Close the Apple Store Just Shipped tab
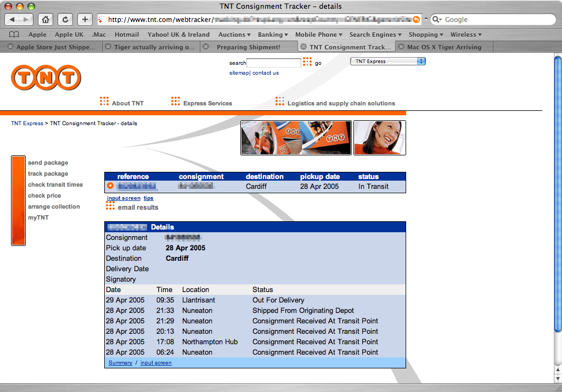 10,47
